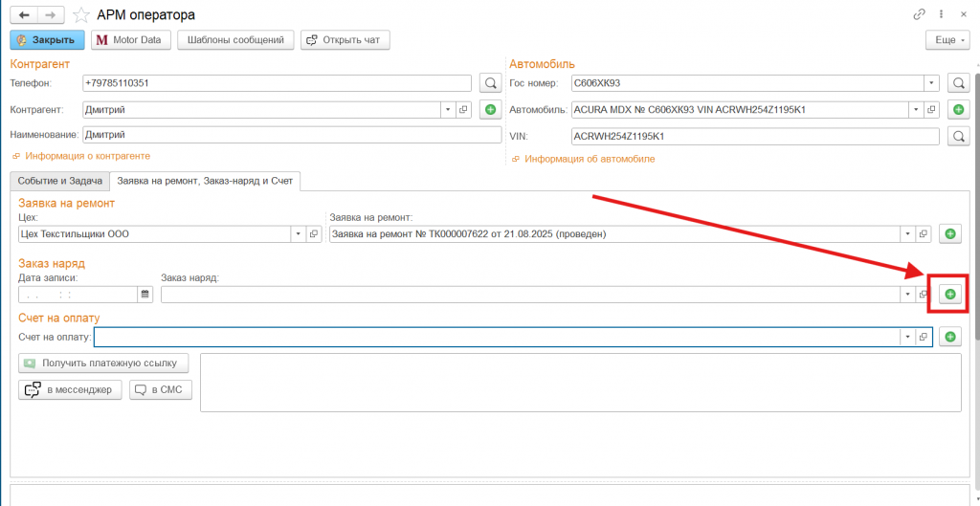The image size is (980, 506).
Task: Select Заявка на ремонт, Заказ-наряд и Счет tab
Action: [x=206, y=180]
